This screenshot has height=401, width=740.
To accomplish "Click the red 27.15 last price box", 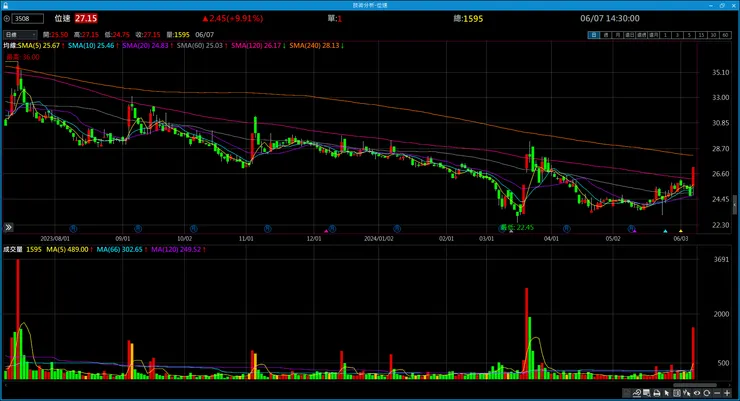I will click(86, 18).
